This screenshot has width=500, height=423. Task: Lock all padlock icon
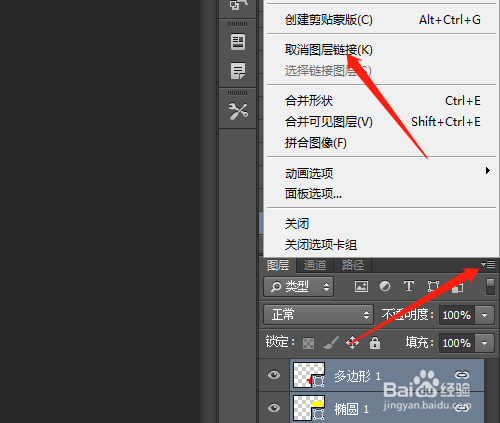[x=375, y=342]
